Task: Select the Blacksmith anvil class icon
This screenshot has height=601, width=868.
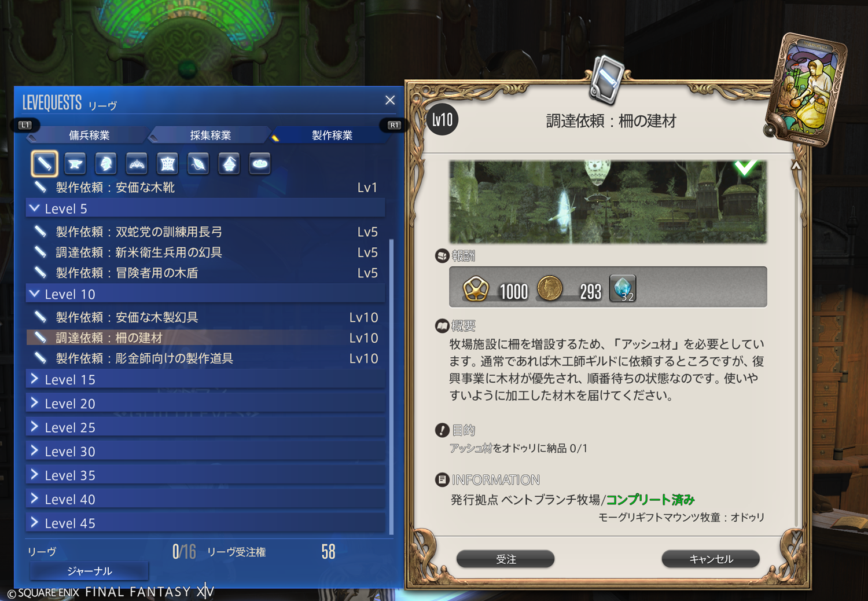Action: 75,163
